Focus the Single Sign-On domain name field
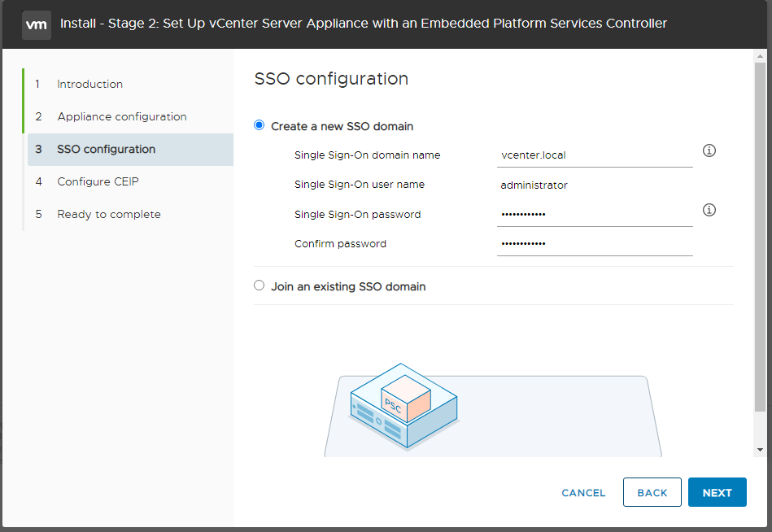The width and height of the screenshot is (772, 532). (x=595, y=155)
